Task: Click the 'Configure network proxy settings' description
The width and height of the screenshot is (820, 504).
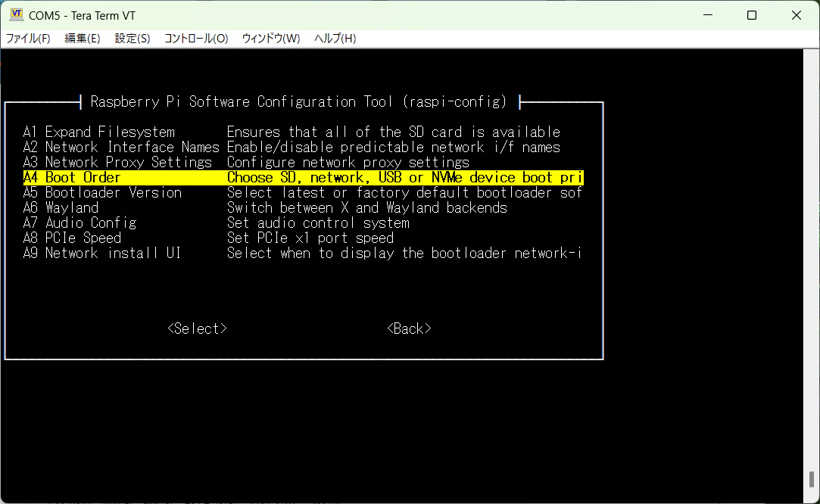Action: [x=348, y=162]
